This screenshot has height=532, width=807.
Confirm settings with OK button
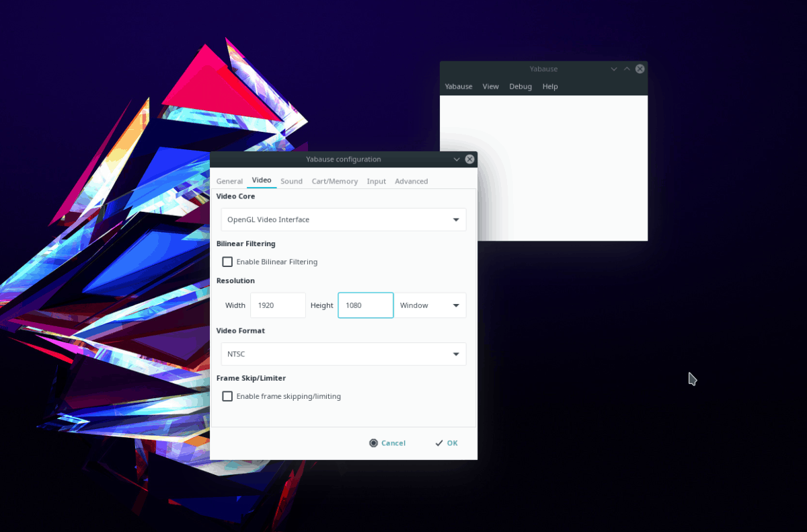(x=447, y=443)
